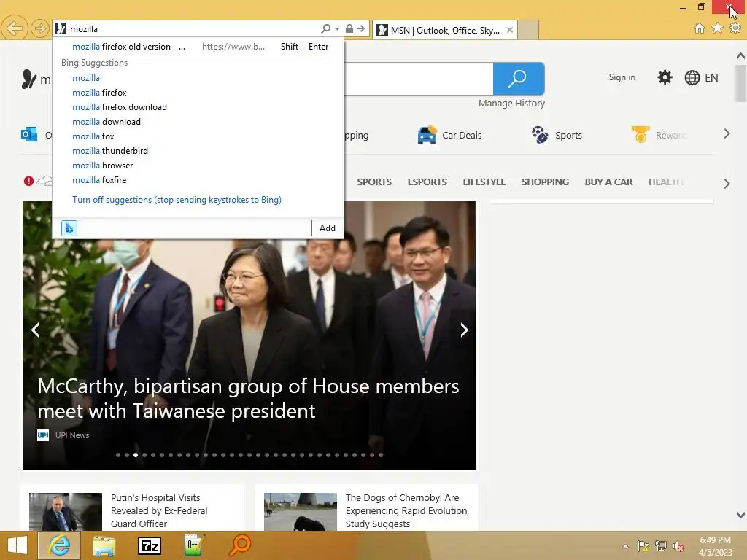
Task: Show more news categories with right chevron
Action: 727,184
